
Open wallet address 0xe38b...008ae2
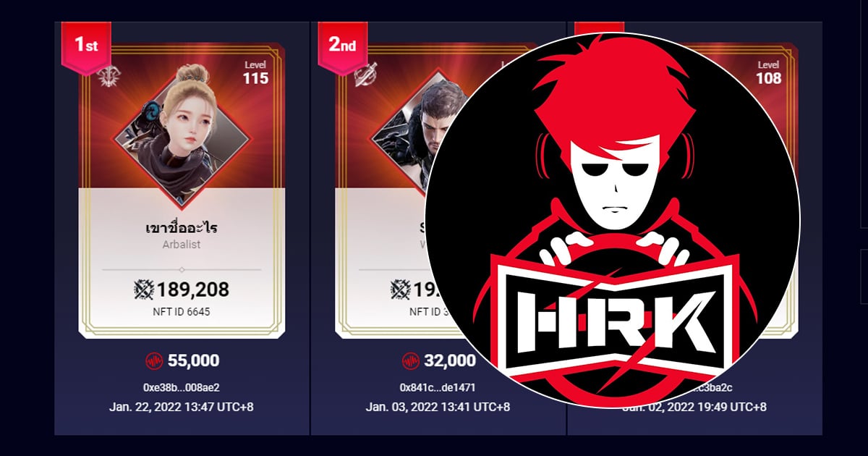pos(182,387)
